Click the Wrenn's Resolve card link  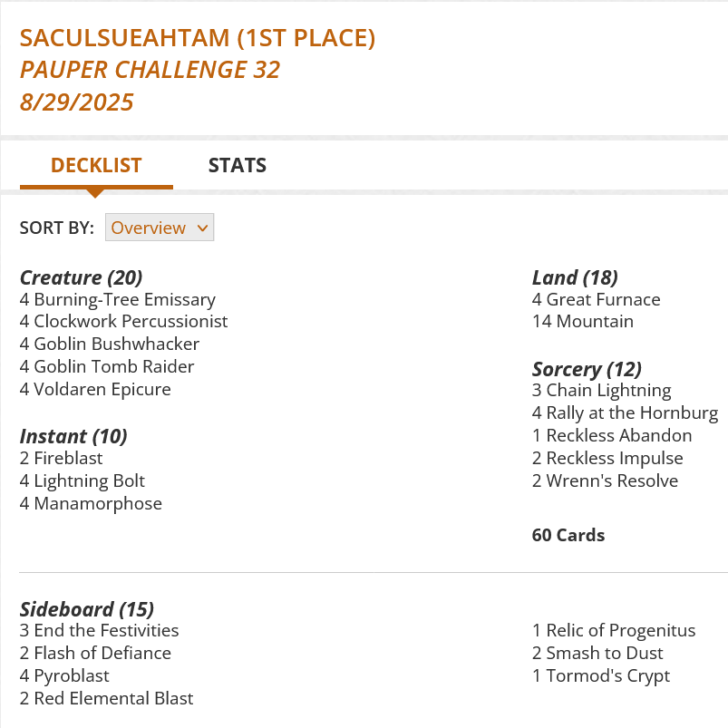point(612,480)
